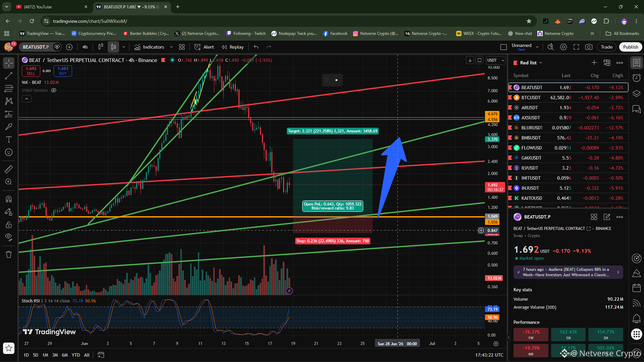
Task: Open the BEATUSDT.P symbol search
Action: (36, 47)
